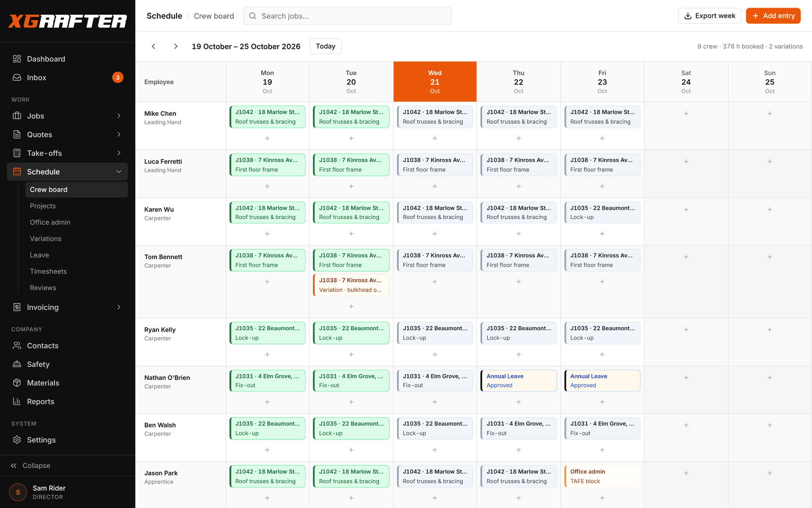Screen dimensions: 812x508
Task: Open Sam Rider user profile
Action: (67, 492)
